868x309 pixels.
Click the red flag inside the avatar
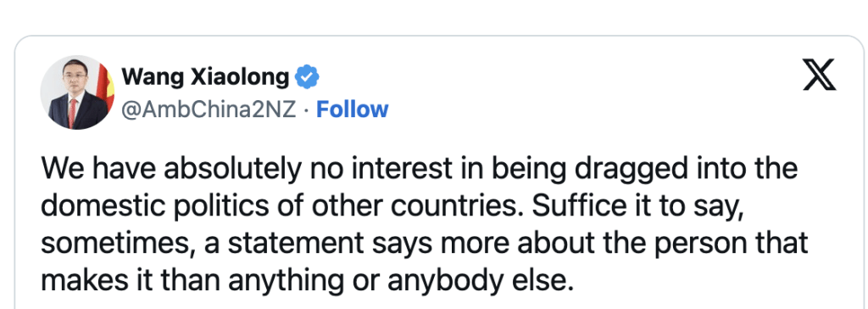click(x=106, y=84)
